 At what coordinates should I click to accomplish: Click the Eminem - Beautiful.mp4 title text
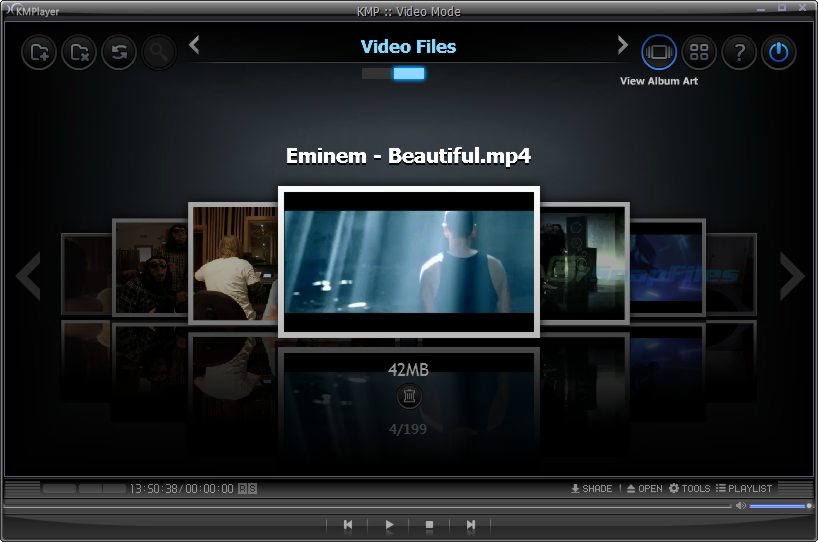coord(408,155)
